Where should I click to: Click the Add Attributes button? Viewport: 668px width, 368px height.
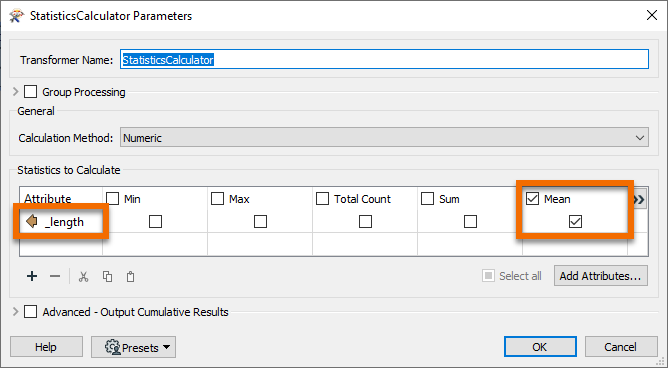coord(600,276)
